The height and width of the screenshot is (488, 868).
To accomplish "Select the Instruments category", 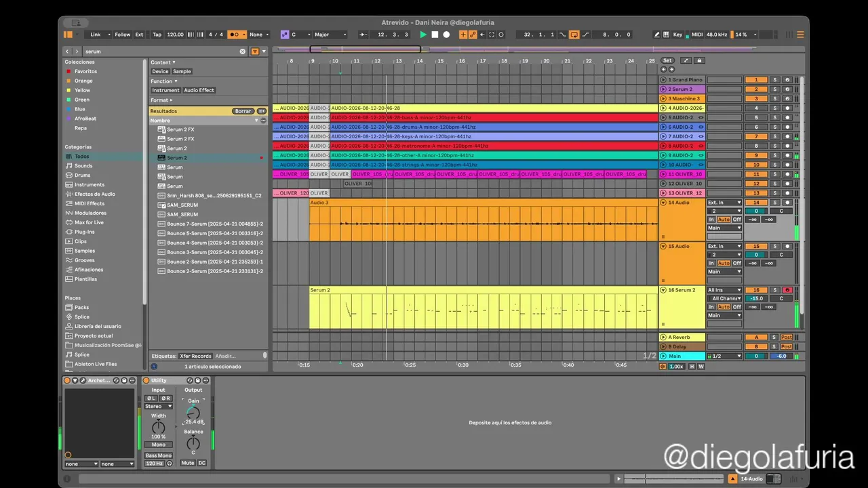I will tap(90, 185).
